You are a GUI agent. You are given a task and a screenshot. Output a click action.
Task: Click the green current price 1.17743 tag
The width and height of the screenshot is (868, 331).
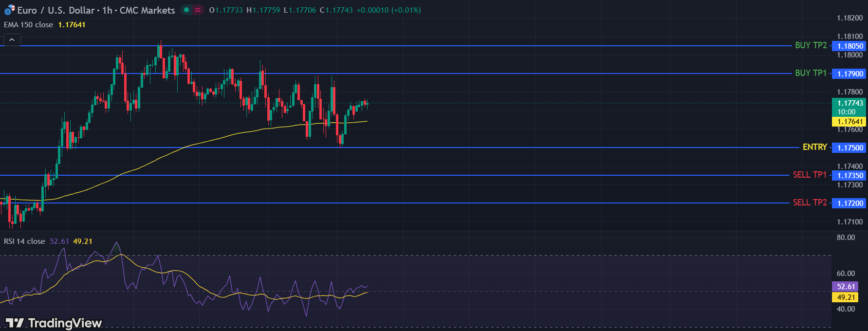850,103
